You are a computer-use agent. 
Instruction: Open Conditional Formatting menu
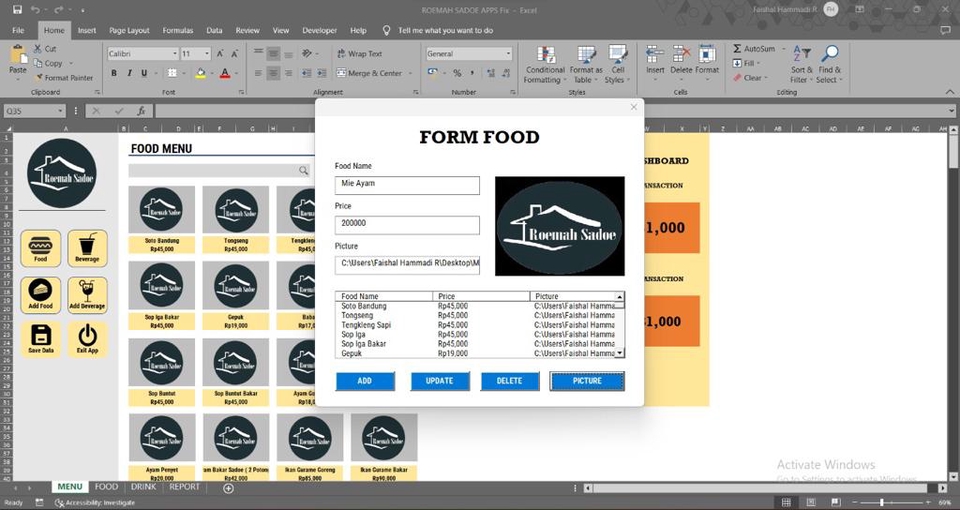click(545, 65)
